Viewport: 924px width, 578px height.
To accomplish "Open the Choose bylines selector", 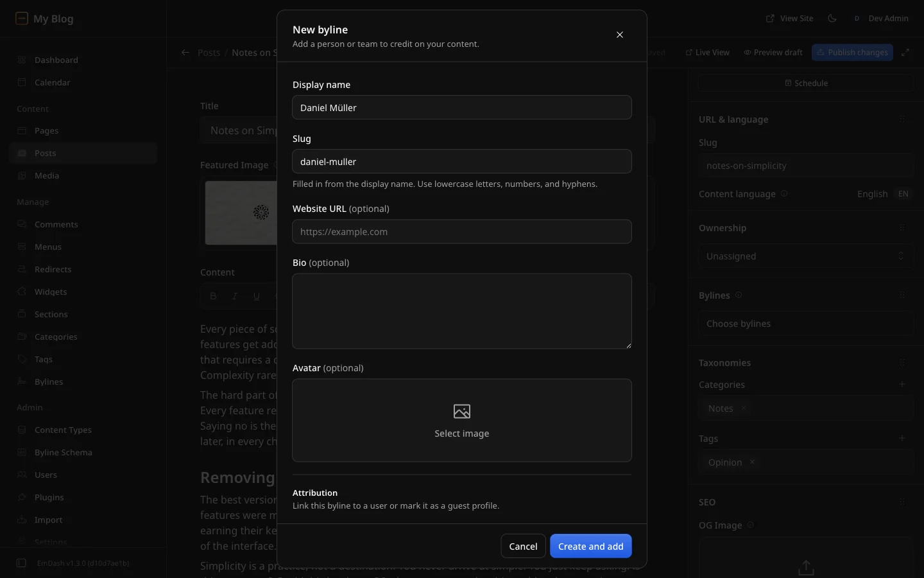I will (x=806, y=323).
